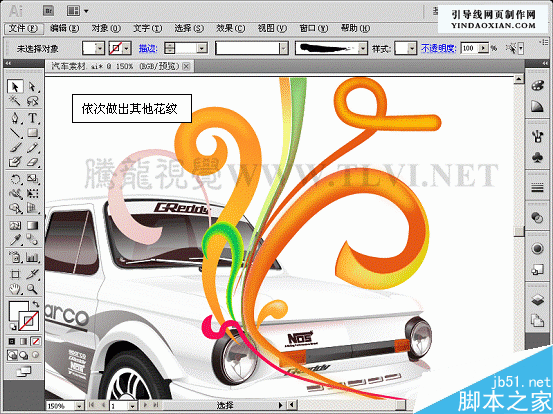Select the Lasso tool
Screen dimensions: 553x414
click(x=32, y=101)
